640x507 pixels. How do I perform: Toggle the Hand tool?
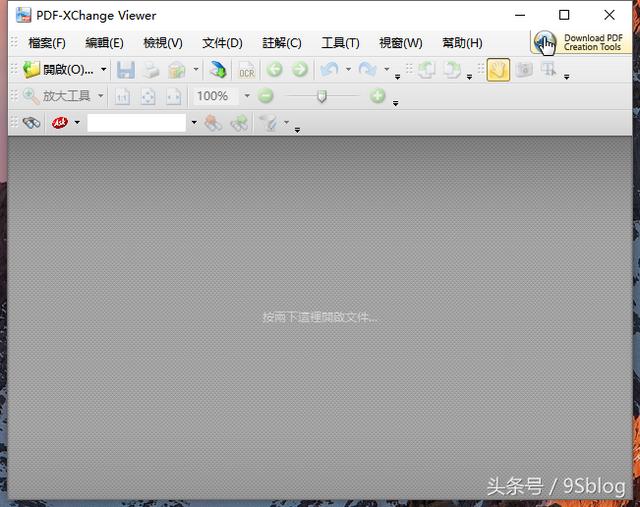498,70
